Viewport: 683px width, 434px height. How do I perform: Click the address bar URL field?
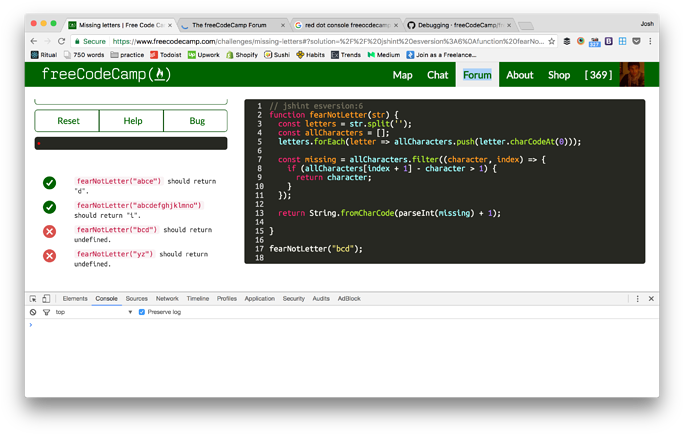[x=320, y=42]
